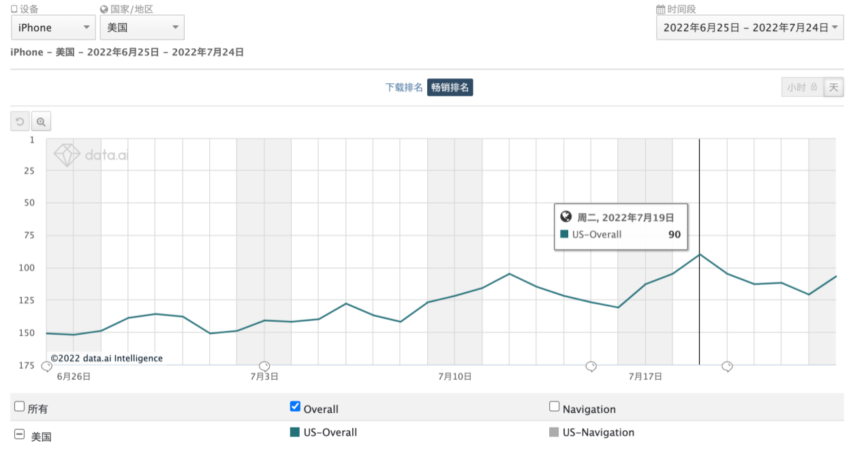868x450 pixels.
Task: Click the reset zoom undo icon
Action: point(20,122)
